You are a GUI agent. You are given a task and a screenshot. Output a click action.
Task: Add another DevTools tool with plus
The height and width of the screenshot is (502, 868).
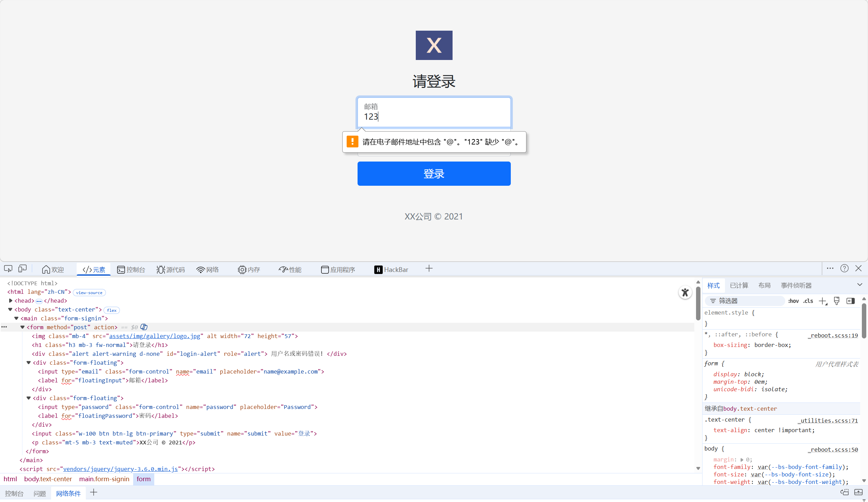tap(429, 269)
